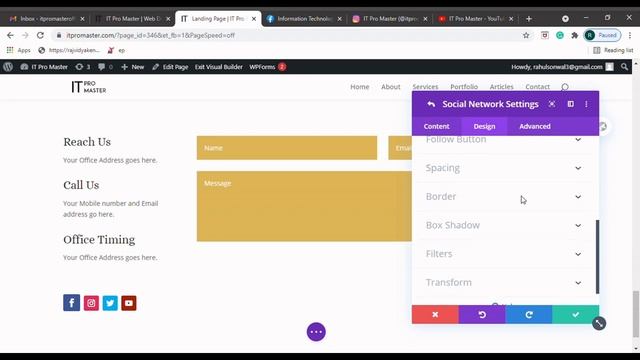The height and width of the screenshot is (360, 640).
Task: Switch to the Content tab
Action: pos(436,127)
